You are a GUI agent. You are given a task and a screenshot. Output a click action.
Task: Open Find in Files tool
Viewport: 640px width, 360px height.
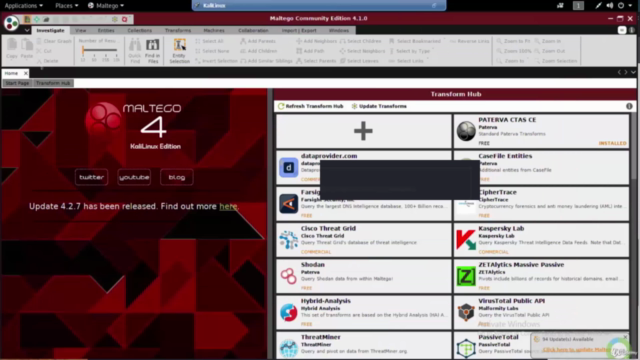153,51
